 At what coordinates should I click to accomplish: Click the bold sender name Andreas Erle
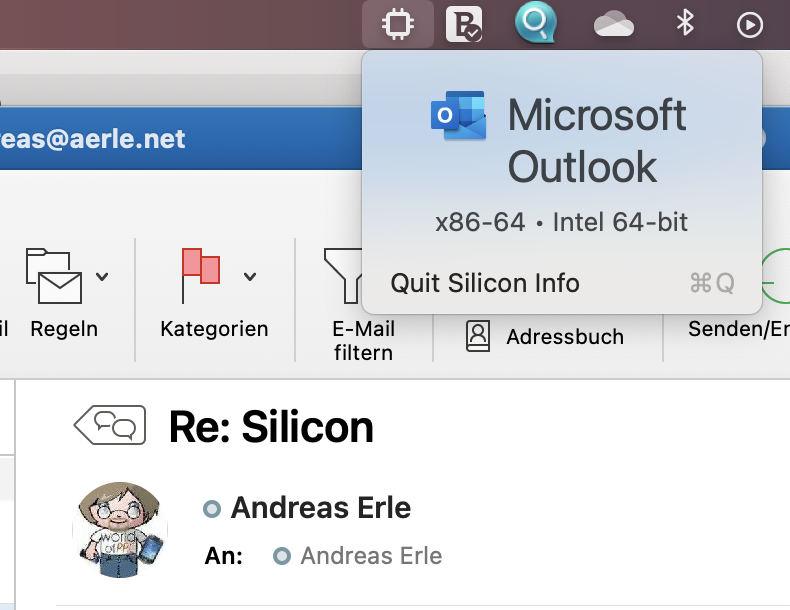pyautogui.click(x=320, y=508)
